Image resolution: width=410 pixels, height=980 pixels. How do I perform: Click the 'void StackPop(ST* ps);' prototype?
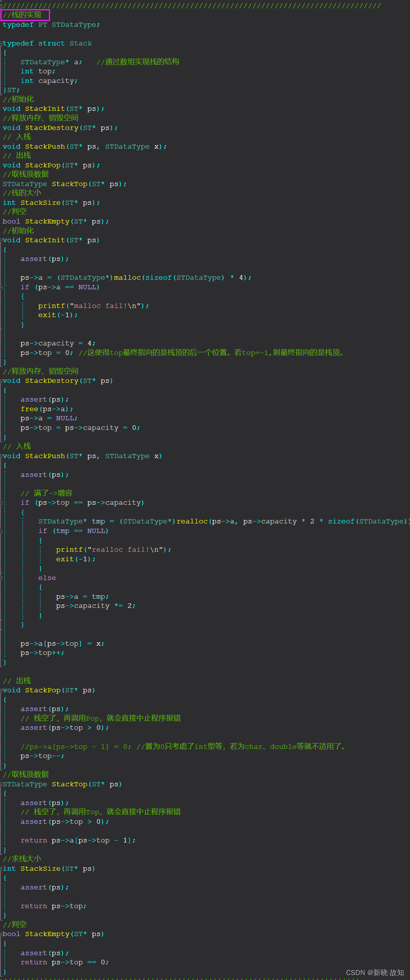coord(51,165)
